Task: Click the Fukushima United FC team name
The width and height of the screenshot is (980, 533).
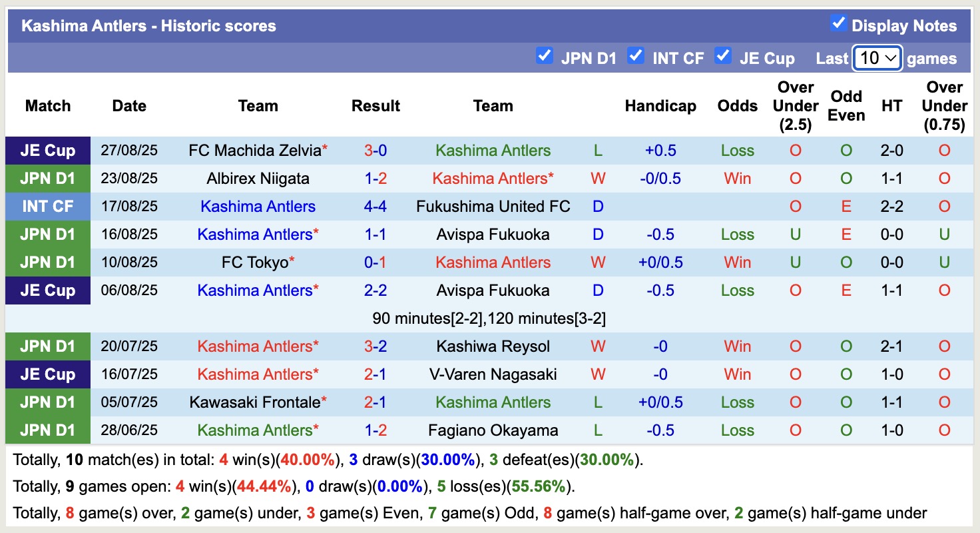Action: tap(493, 207)
